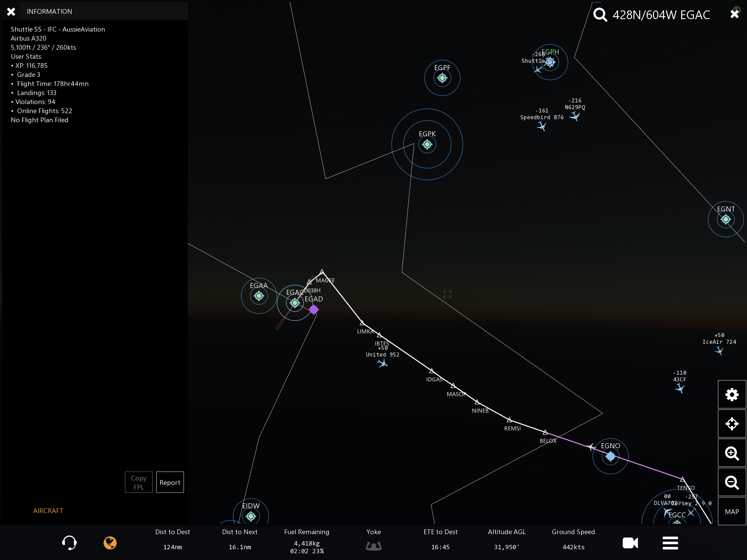Select the EGPK airport marker
Viewport: 747px width, 560px height.
pyautogui.click(x=427, y=144)
